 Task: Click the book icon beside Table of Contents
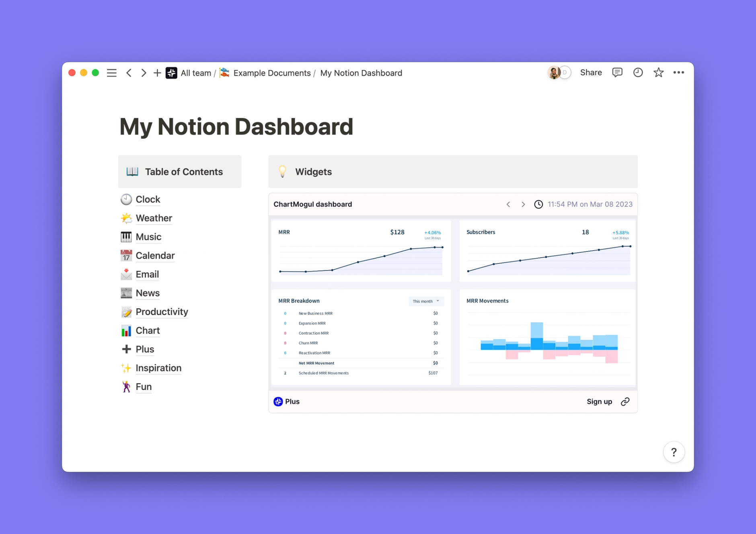(132, 172)
